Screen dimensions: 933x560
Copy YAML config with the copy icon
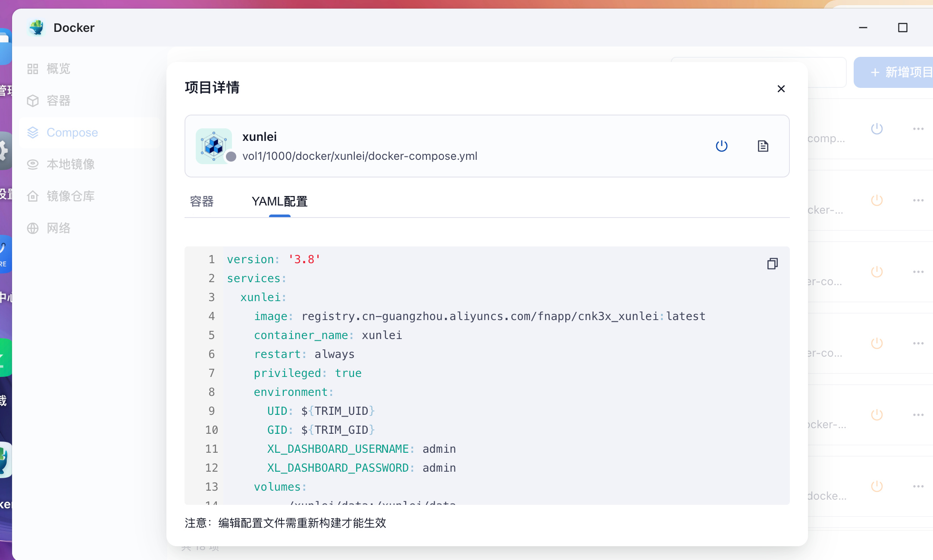click(x=773, y=263)
